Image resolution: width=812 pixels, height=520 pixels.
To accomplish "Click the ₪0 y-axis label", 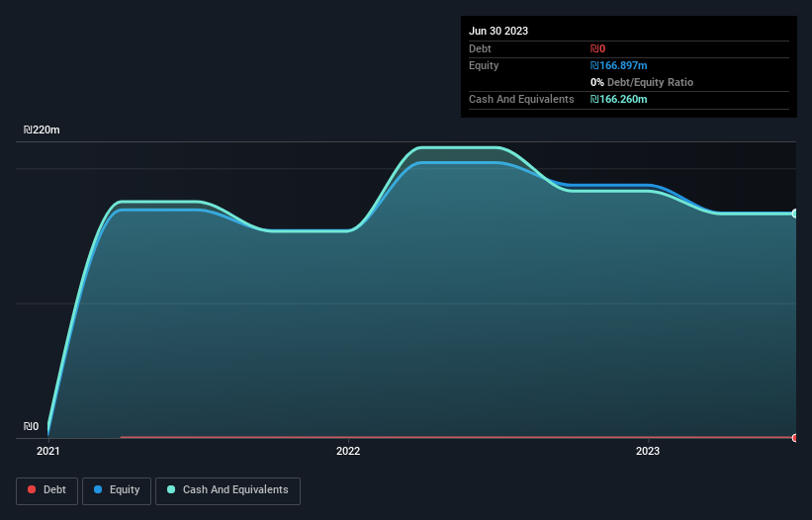I will pyautogui.click(x=31, y=426).
